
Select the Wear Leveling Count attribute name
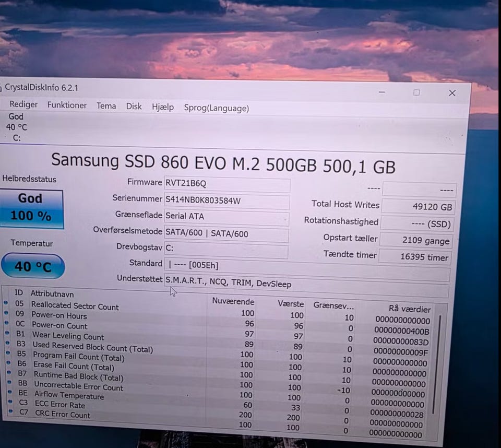pos(68,336)
